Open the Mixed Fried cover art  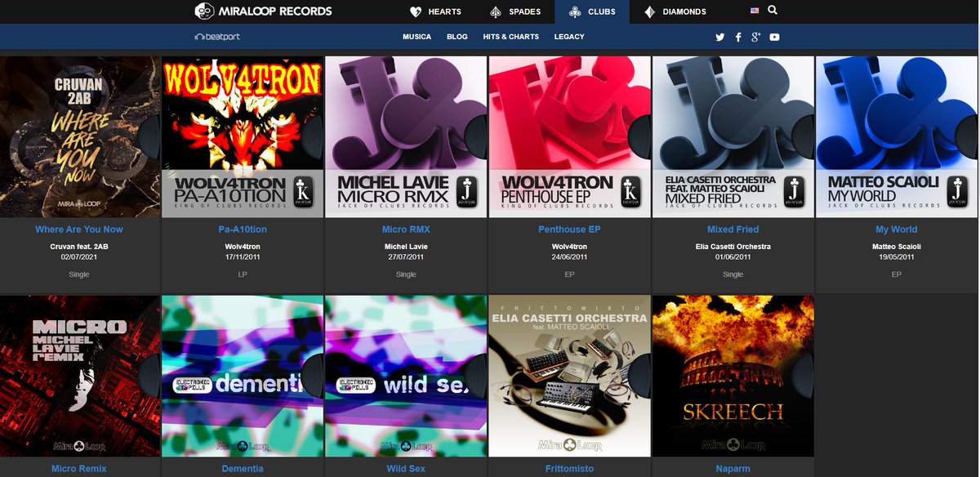[x=733, y=136]
